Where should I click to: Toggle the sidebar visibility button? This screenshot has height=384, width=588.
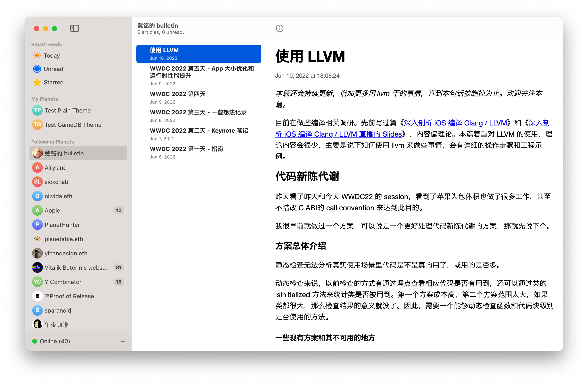pos(74,28)
